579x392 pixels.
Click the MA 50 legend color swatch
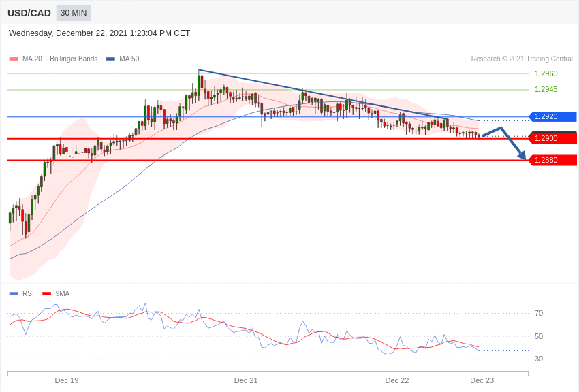pyautogui.click(x=111, y=59)
